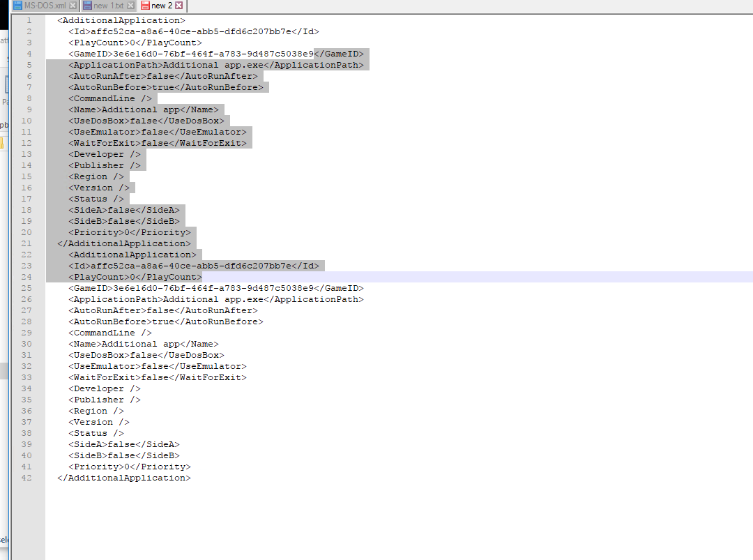Click <PlayCount>0</PlayCount> on line 24
Image resolution: width=753 pixels, height=560 pixels.
(x=135, y=277)
